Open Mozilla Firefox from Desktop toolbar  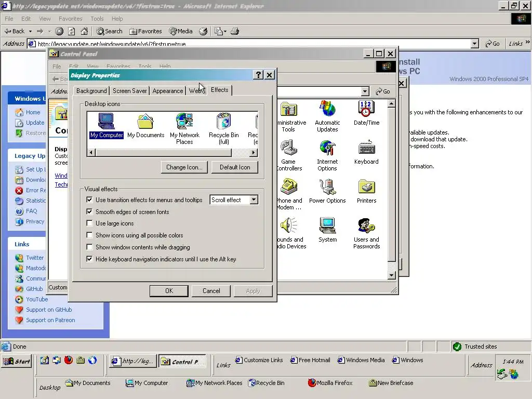point(330,383)
